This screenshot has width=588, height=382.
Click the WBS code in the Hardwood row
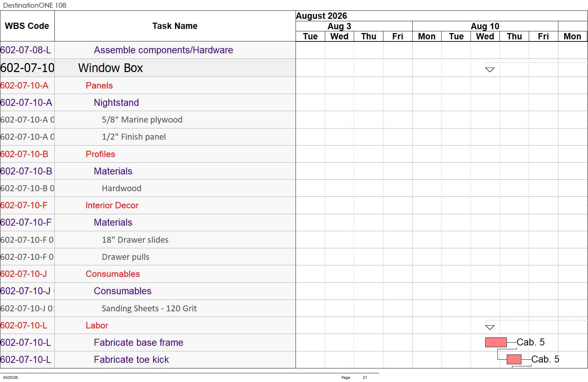pyautogui.click(x=27, y=188)
